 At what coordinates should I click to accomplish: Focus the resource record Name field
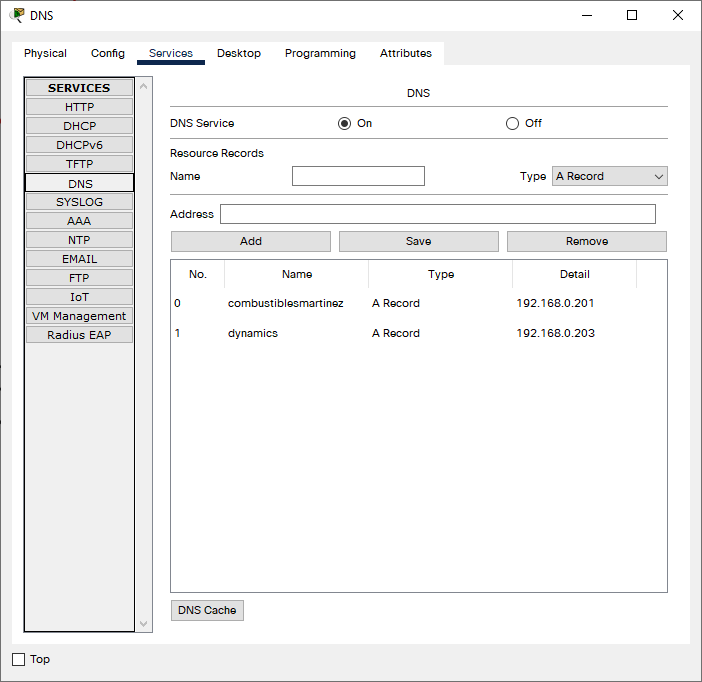coord(358,176)
